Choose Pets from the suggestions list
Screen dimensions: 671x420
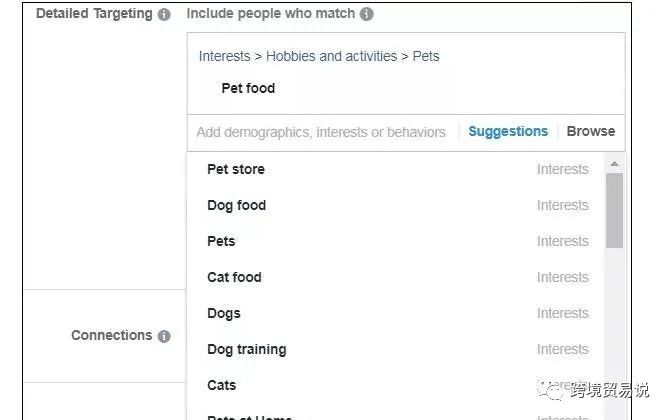point(221,241)
